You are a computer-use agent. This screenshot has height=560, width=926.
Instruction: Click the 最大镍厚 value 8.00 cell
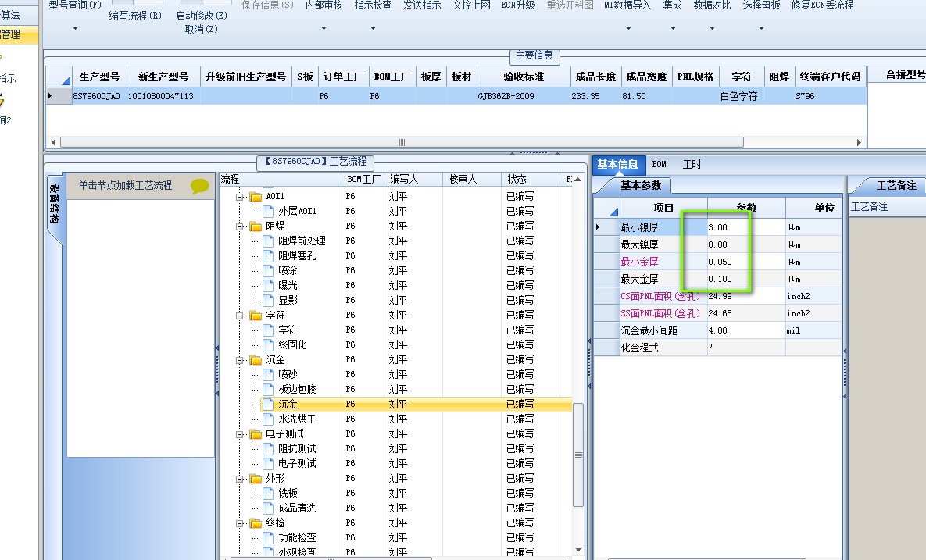[745, 244]
